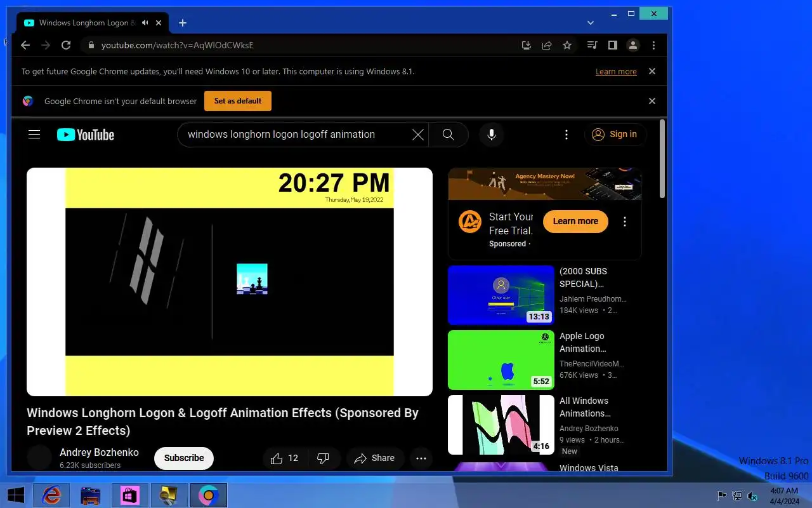Switch to Chrome taskbar icon
Viewport: 812px width, 508px height.
208,495
